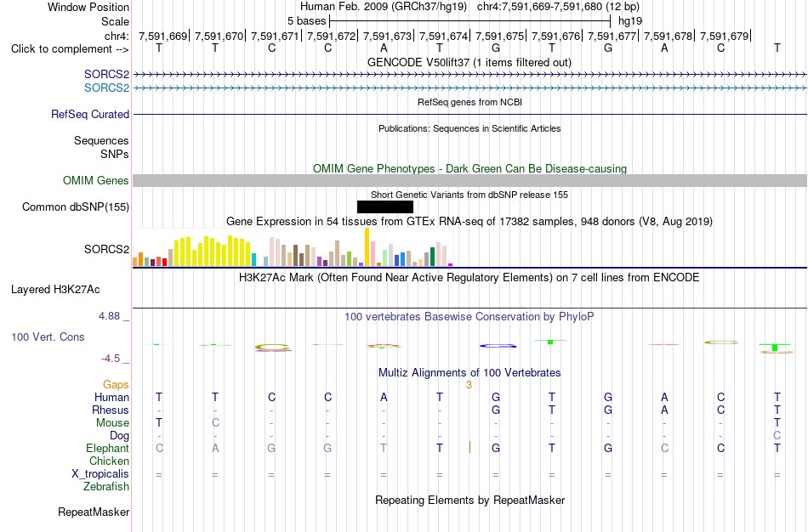Click the 'RefSeq genes from NCBI' track title
This screenshot has height=532, width=808.
(x=470, y=102)
